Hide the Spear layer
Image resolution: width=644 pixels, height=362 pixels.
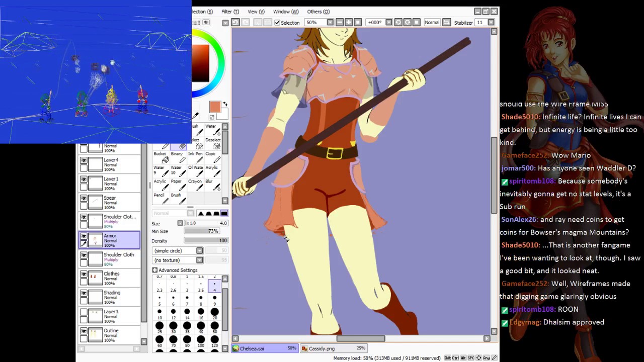[84, 199]
